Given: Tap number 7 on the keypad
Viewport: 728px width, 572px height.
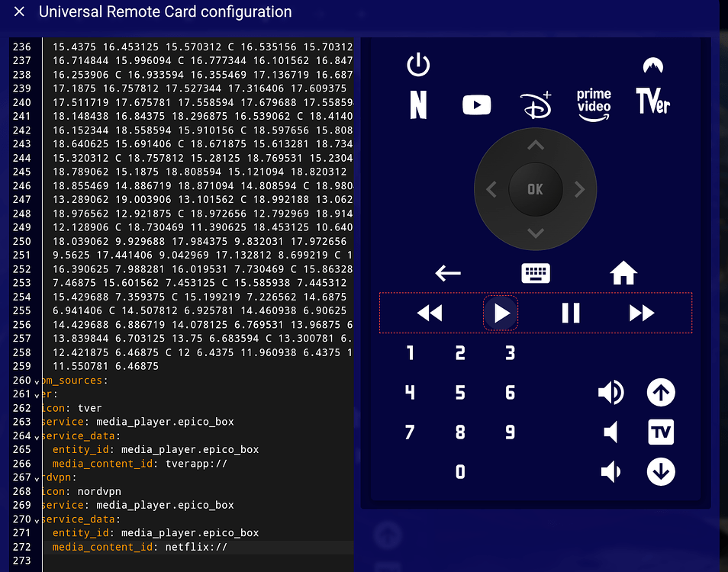Looking at the screenshot, I should tap(410, 432).
